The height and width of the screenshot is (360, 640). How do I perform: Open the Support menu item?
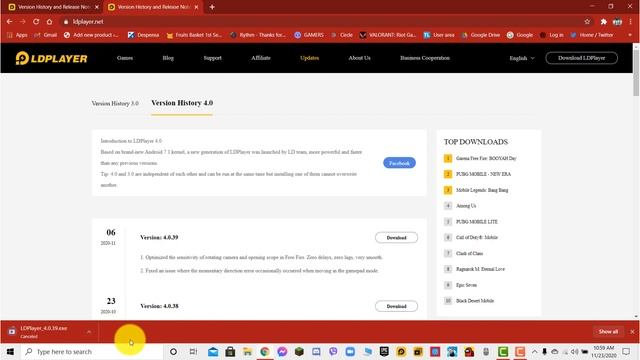[x=213, y=58]
